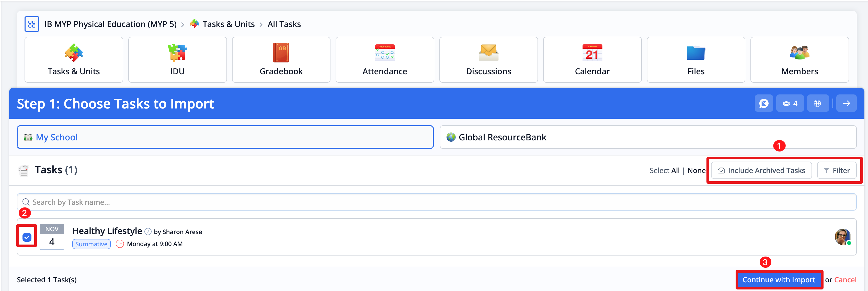
Task: Open the Files folder tile
Action: tap(696, 59)
